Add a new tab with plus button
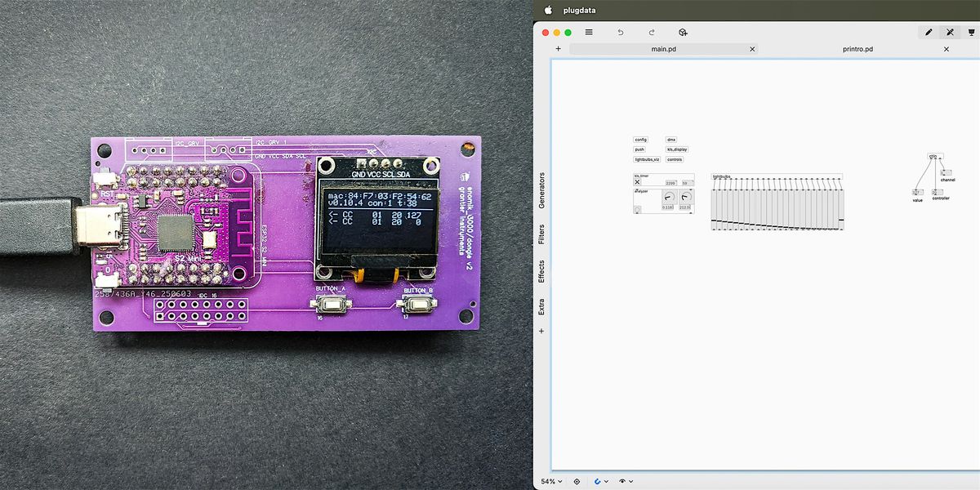The height and width of the screenshot is (490, 980). [x=559, y=49]
